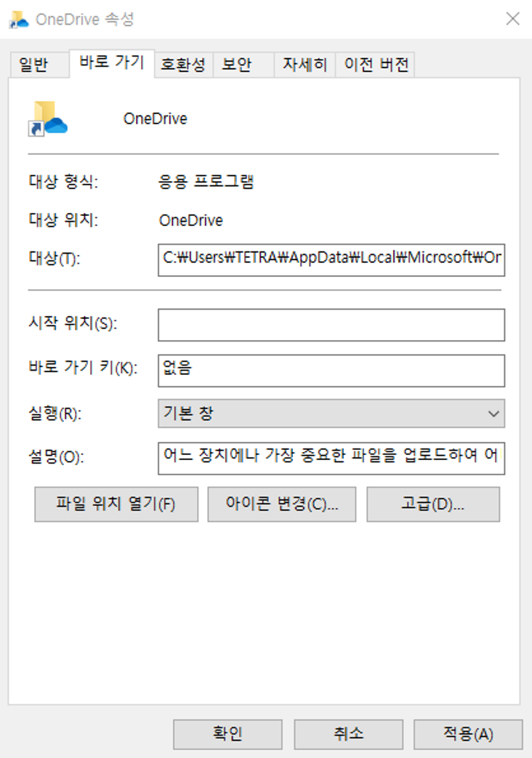Click the OneDrive icon in the title bar
This screenshot has height=758, width=532.
coord(19,19)
